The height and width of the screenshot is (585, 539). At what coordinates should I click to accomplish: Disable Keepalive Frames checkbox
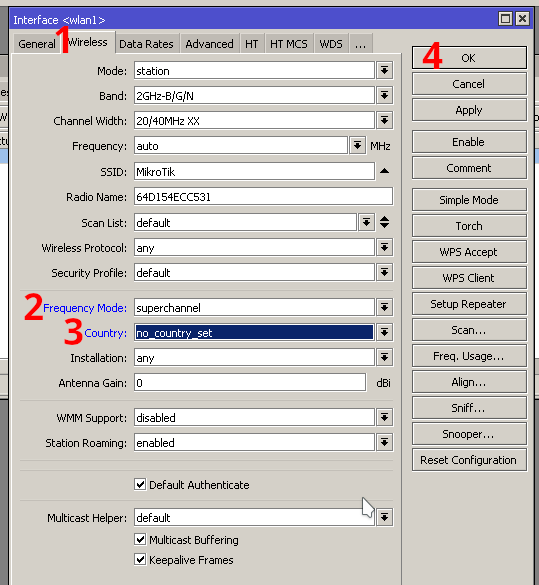click(x=140, y=560)
